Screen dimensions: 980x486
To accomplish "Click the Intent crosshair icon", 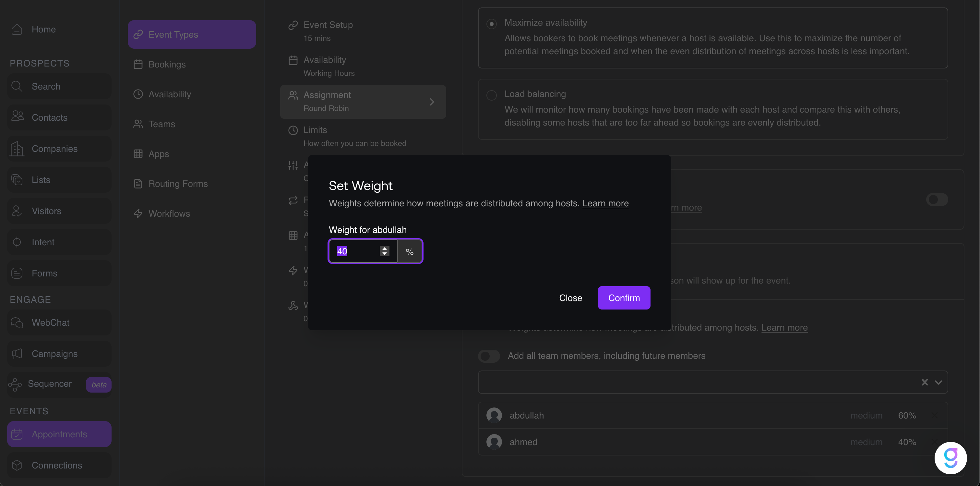I will pyautogui.click(x=17, y=242).
